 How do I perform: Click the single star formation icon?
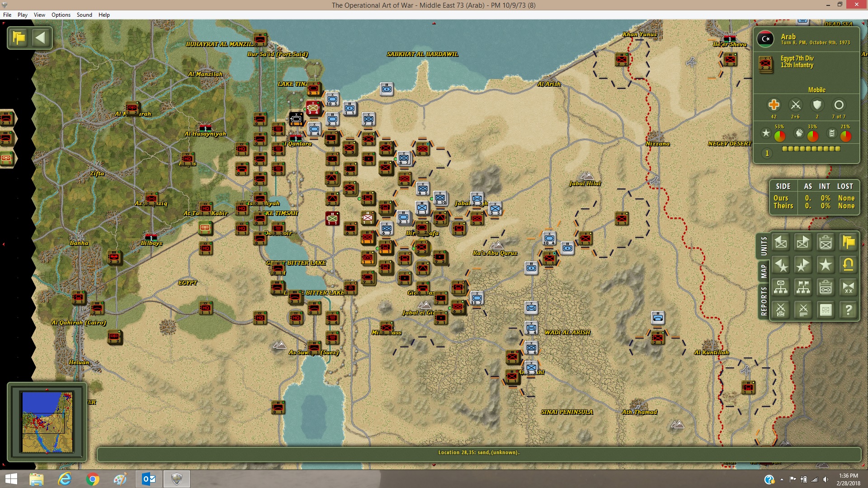click(x=826, y=265)
